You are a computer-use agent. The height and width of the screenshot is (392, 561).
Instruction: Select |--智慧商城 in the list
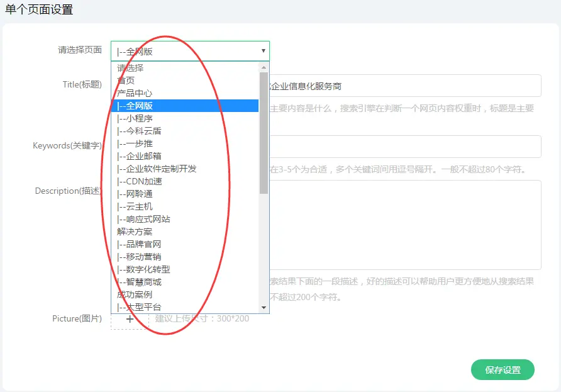[x=185, y=282]
